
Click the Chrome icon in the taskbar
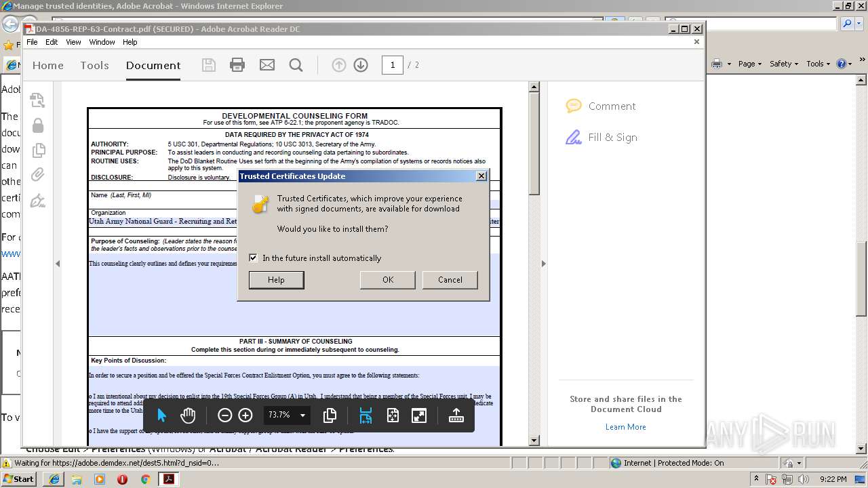click(145, 479)
